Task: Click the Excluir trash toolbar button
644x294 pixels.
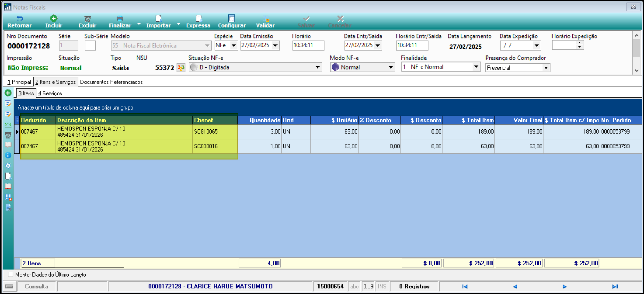Action: point(88,22)
